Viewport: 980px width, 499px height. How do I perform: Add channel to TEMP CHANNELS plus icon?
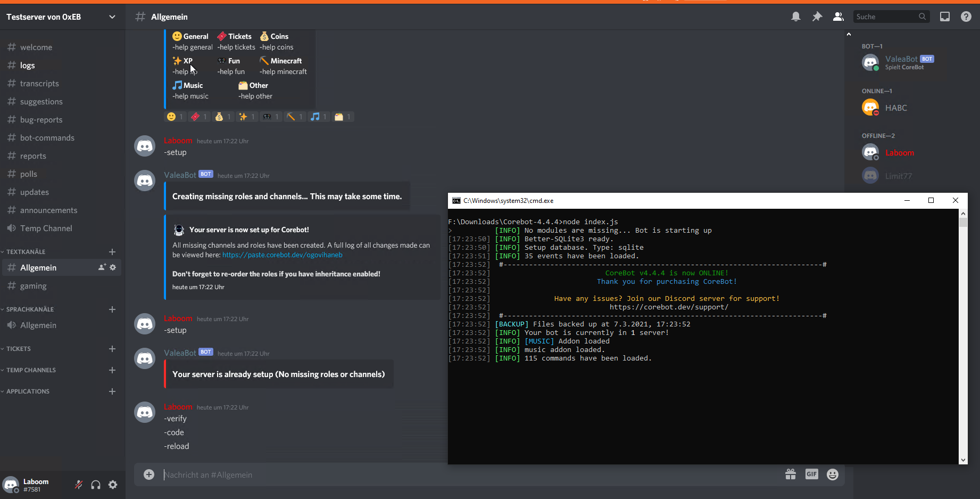tap(112, 370)
